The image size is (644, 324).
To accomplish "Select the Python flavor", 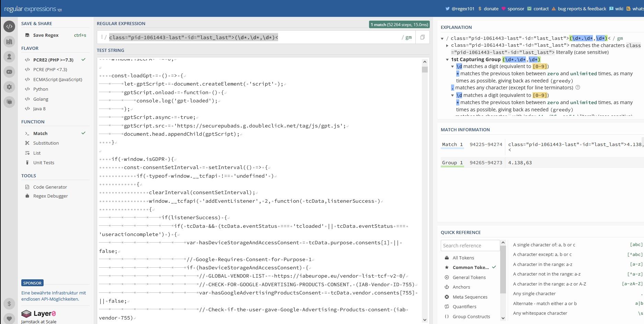I will coord(41,89).
